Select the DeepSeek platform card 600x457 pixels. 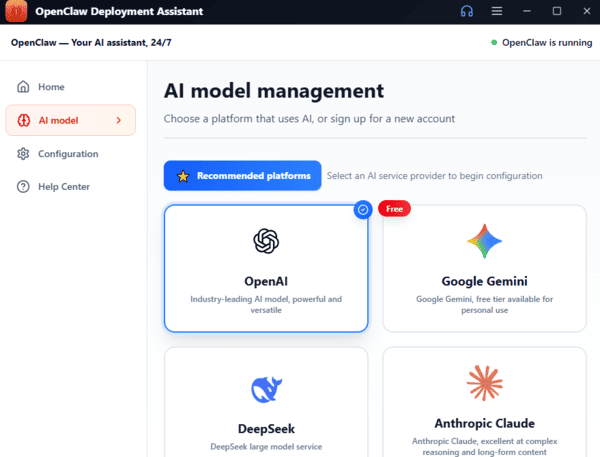(266, 402)
